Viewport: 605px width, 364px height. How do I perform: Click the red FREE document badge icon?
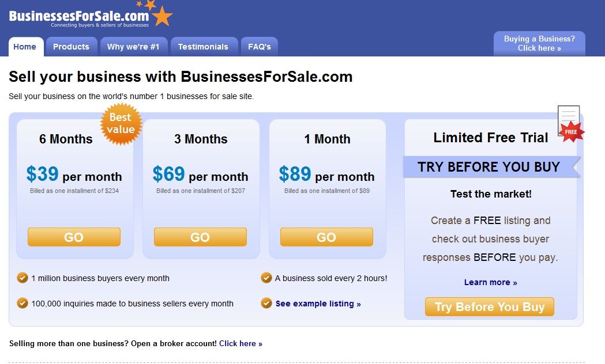tap(570, 124)
